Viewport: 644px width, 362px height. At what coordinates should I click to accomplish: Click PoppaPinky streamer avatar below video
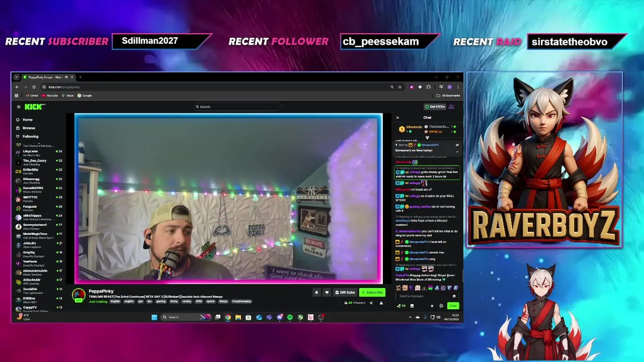(78, 296)
